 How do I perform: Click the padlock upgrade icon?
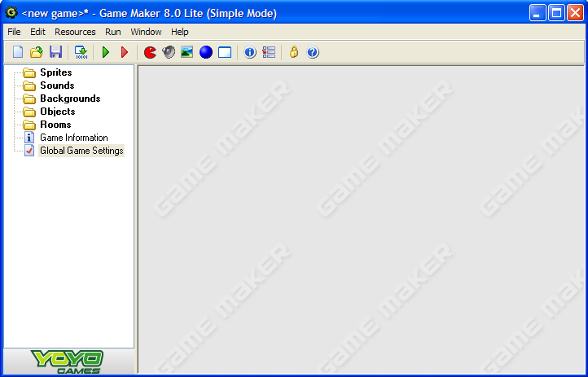(x=294, y=52)
